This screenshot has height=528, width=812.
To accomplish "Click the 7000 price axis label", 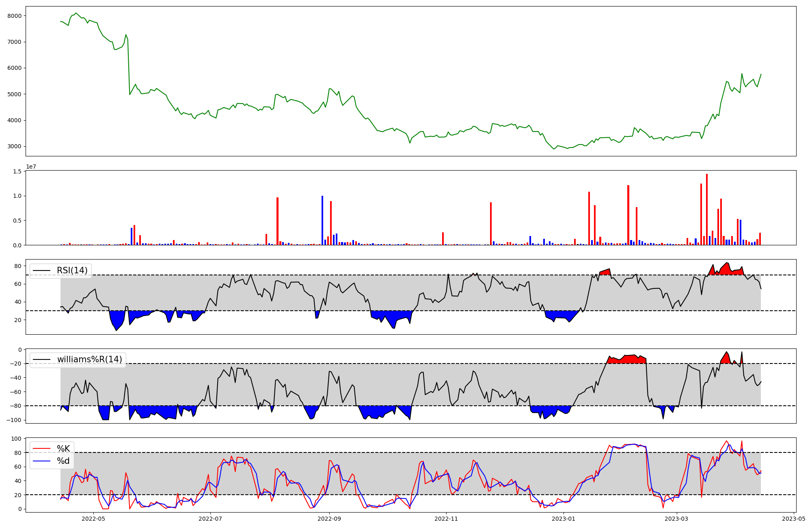I will tap(14, 42).
